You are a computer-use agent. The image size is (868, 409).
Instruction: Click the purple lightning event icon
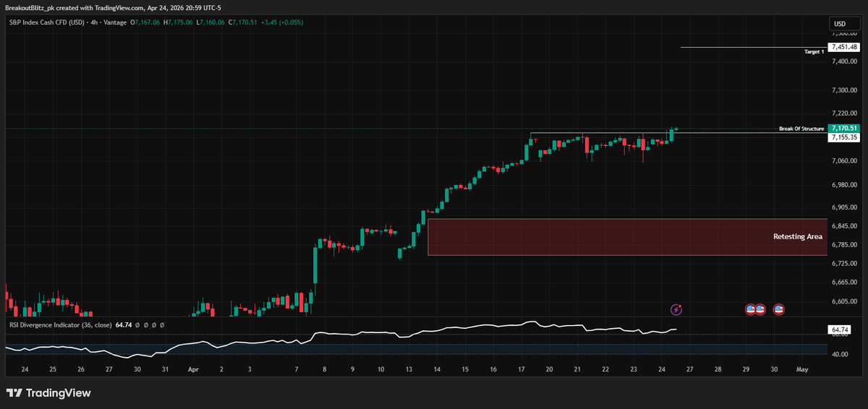pos(676,309)
